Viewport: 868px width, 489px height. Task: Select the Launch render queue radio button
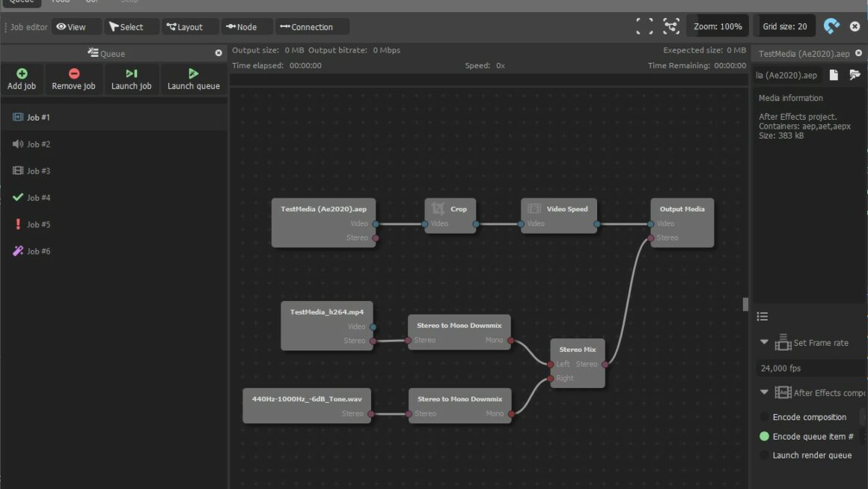[764, 455]
